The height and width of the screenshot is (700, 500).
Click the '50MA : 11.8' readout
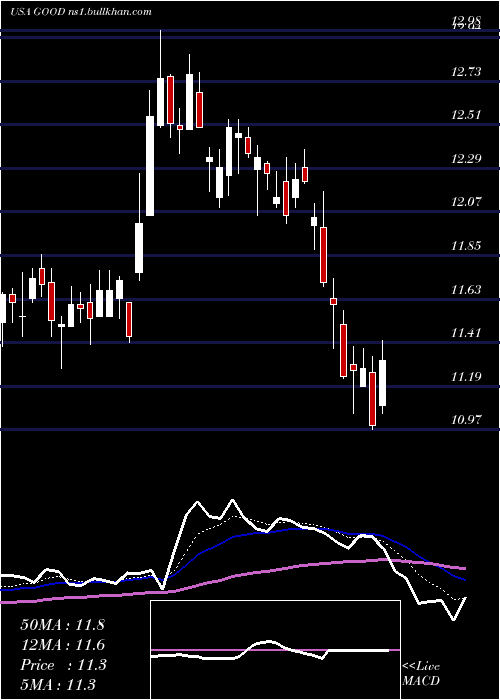(x=62, y=625)
